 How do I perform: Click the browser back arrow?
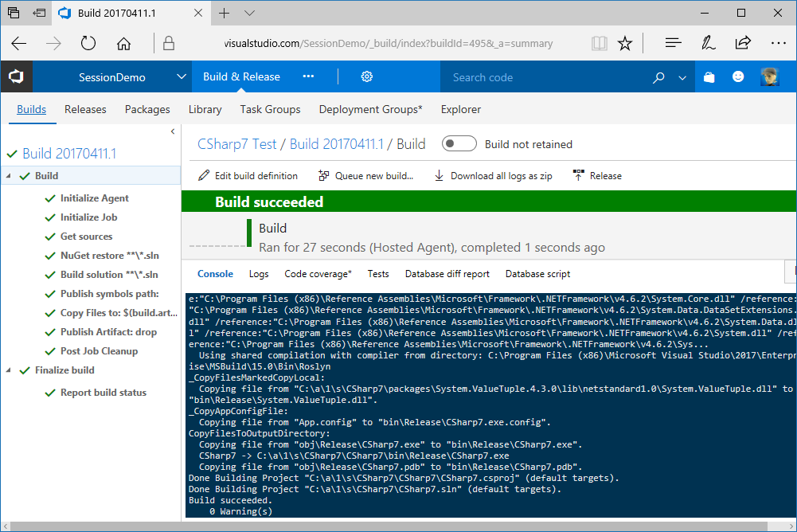click(19, 43)
